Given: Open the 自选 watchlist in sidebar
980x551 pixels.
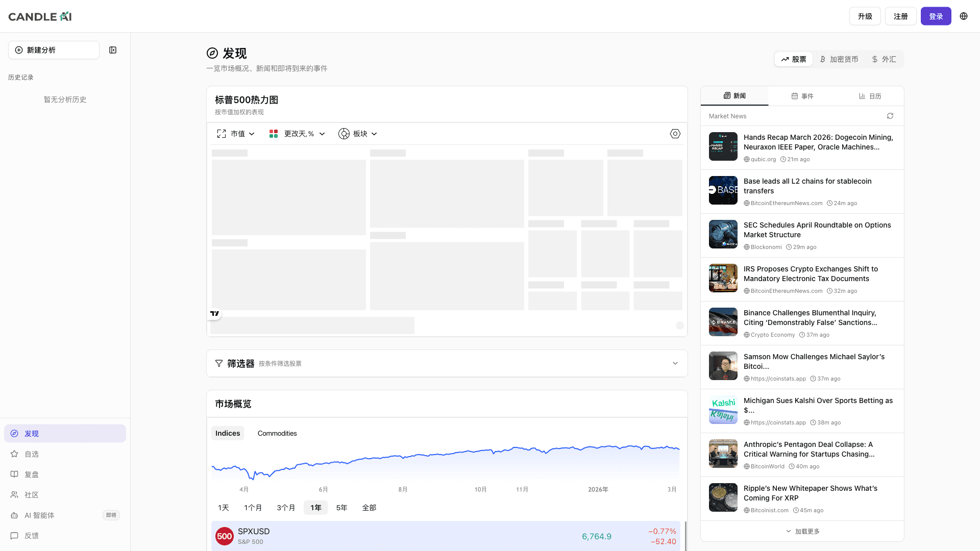Looking at the screenshot, I should (32, 454).
